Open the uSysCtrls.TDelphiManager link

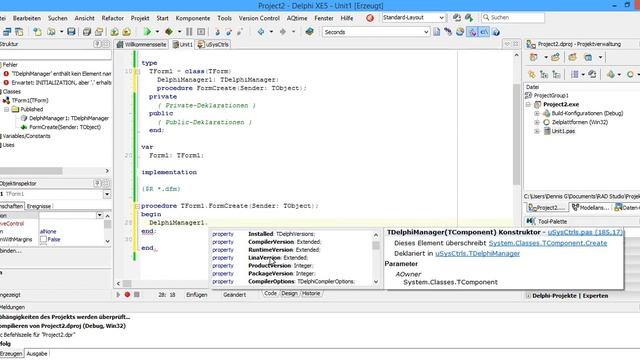[x=478, y=253]
